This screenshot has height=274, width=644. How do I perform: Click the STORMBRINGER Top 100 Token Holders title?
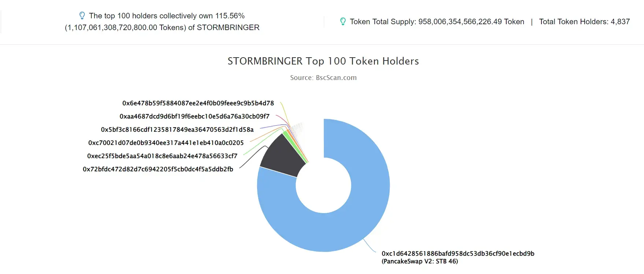323,61
